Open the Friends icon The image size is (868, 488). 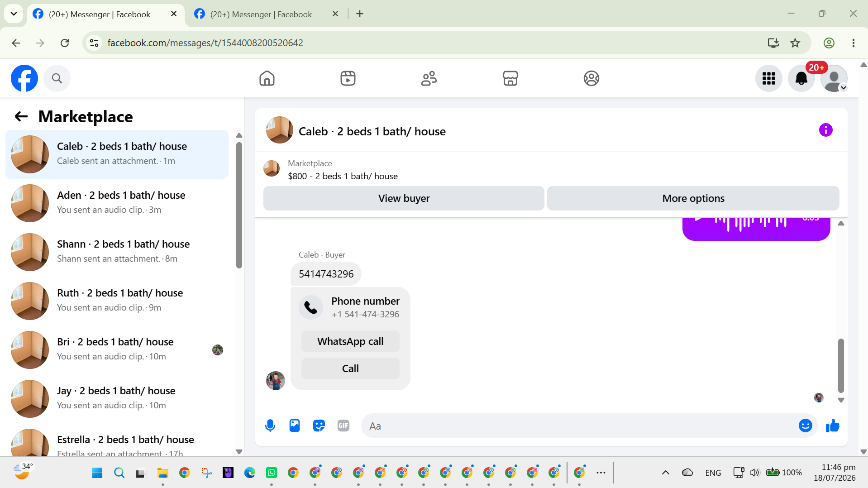click(x=429, y=78)
